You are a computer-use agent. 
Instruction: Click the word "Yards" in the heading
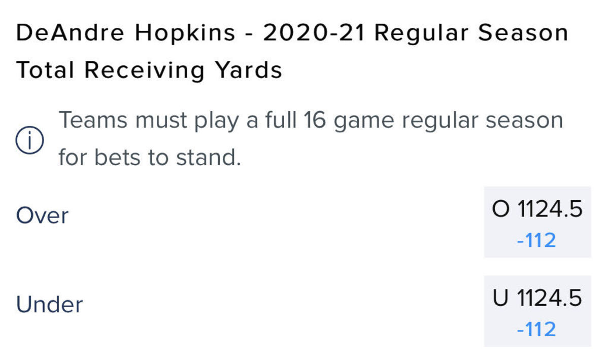249,70
